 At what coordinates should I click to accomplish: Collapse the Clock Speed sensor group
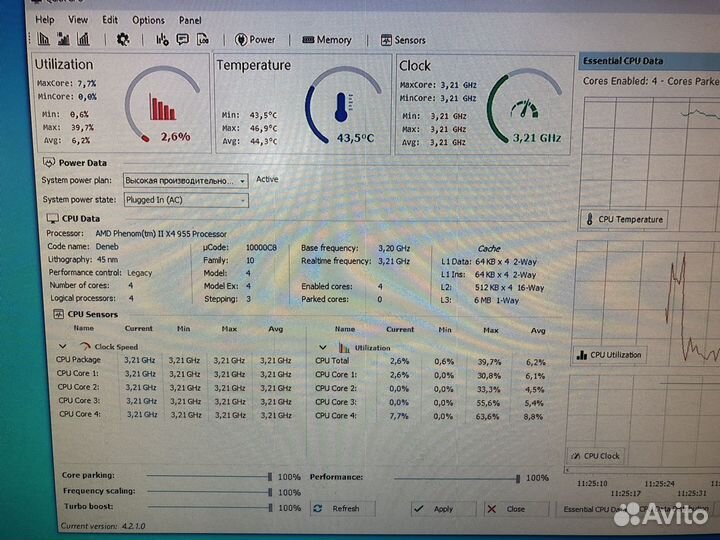coord(64,346)
